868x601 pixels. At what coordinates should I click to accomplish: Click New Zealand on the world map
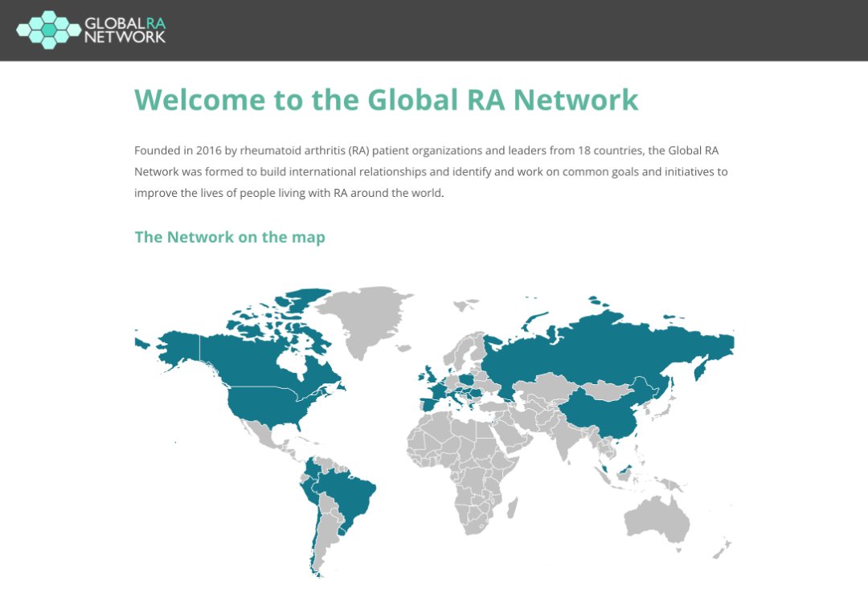723,550
